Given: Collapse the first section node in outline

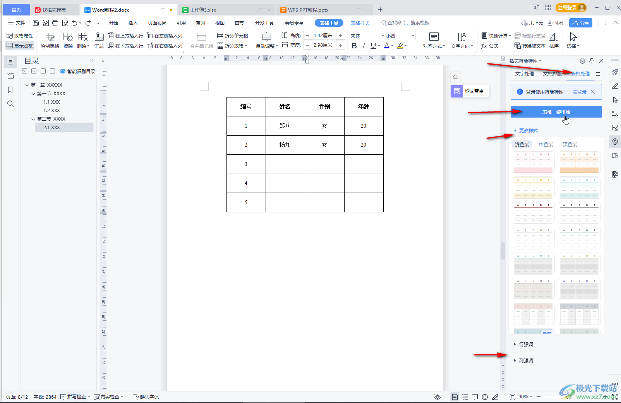Looking at the screenshot, I should tap(33, 93).
